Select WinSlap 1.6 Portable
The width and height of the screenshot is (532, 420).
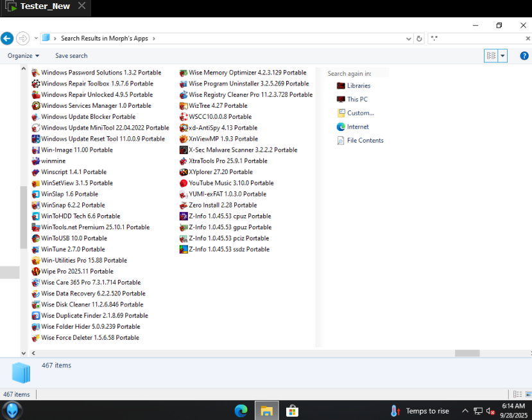tap(65, 194)
